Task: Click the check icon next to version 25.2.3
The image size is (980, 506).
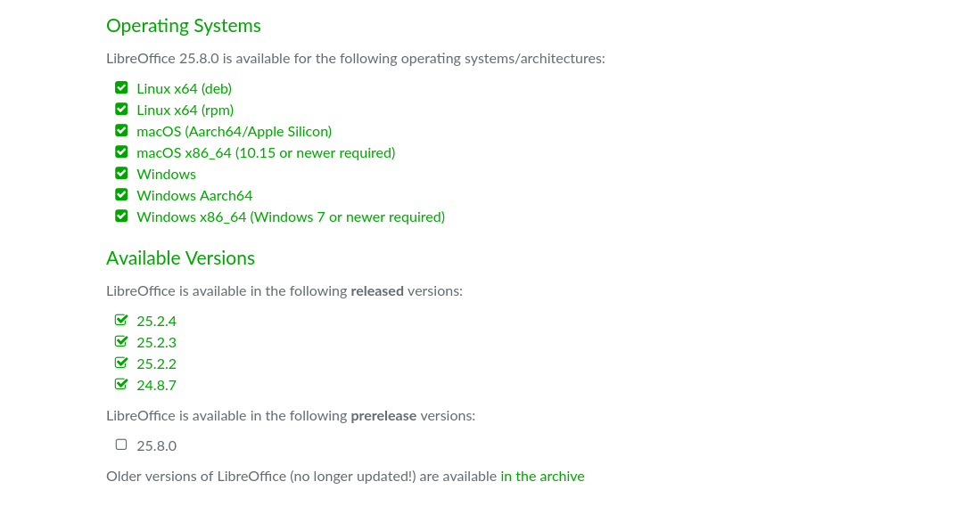Action: (121, 342)
